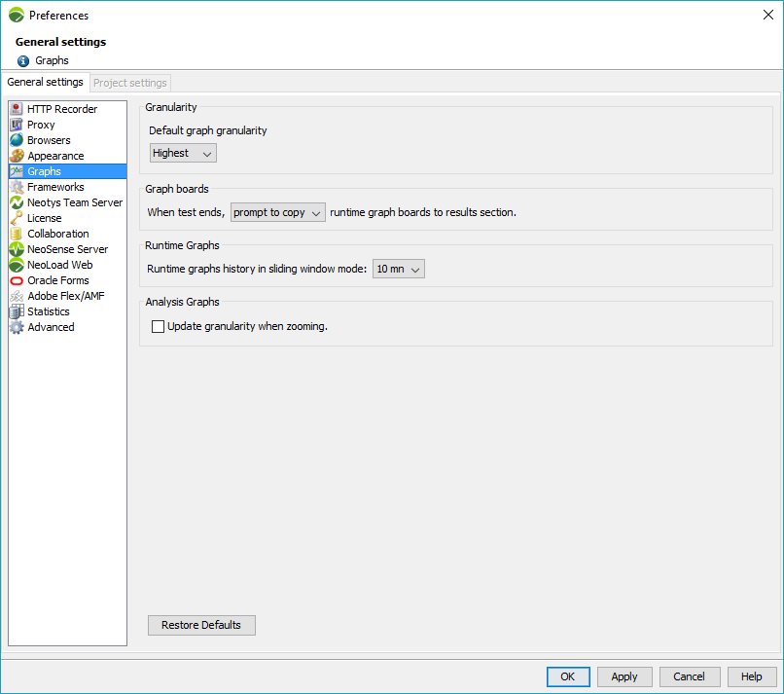Click the Appearance palette icon
Screen dimensions: 784x694
tap(17, 156)
